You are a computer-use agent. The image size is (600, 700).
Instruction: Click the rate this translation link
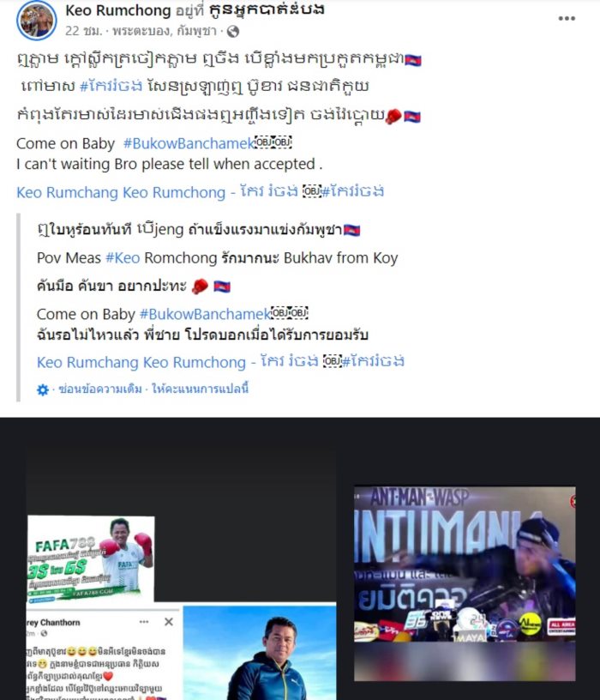click(x=201, y=389)
